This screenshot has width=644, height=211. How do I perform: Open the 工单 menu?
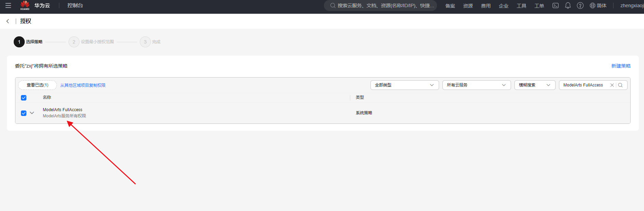tap(539, 6)
